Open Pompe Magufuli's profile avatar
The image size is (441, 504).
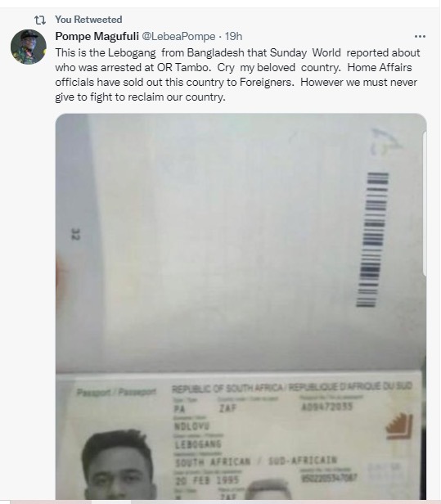(x=29, y=47)
